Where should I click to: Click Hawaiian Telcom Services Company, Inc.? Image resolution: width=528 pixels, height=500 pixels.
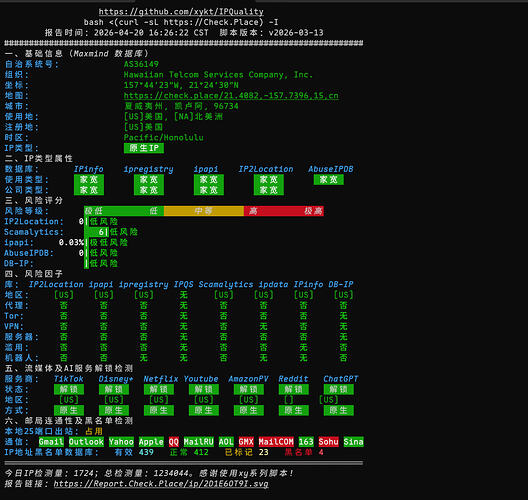[x=218, y=75]
